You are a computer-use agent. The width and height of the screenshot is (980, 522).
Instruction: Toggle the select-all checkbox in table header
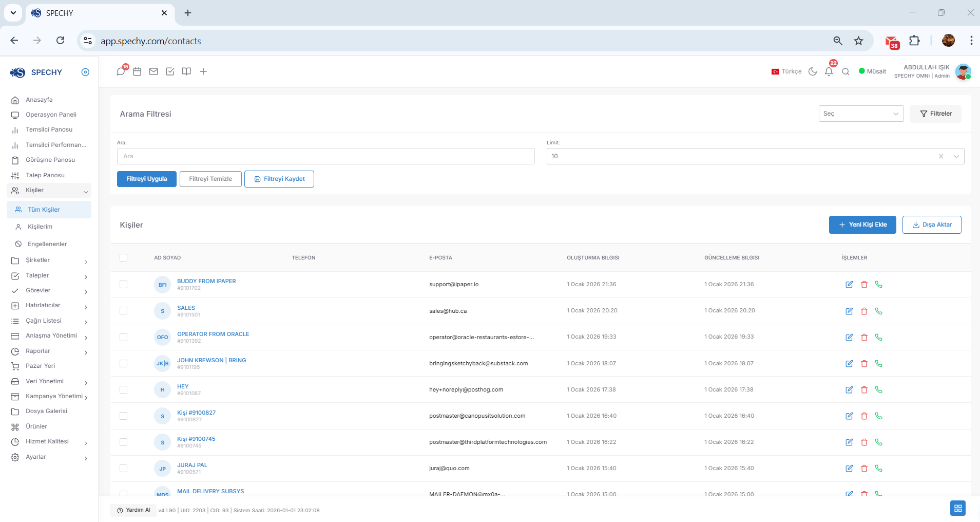coord(123,257)
